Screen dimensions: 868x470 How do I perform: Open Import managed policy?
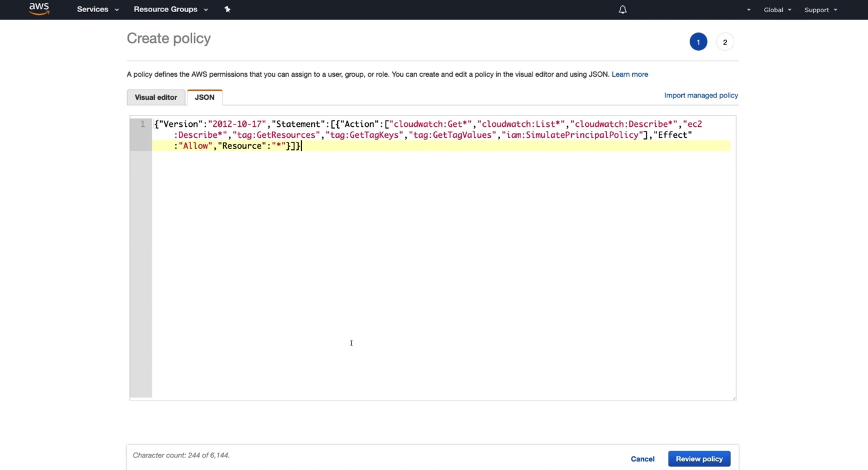(701, 95)
